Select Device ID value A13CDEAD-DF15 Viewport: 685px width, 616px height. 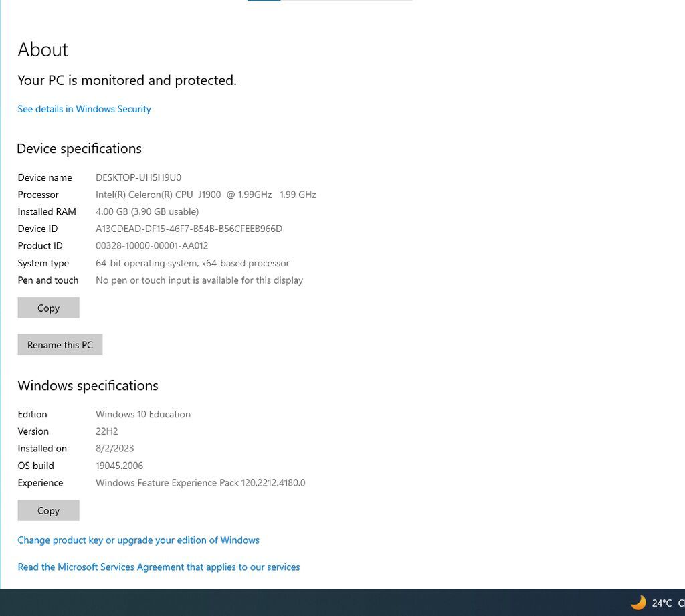(189, 229)
